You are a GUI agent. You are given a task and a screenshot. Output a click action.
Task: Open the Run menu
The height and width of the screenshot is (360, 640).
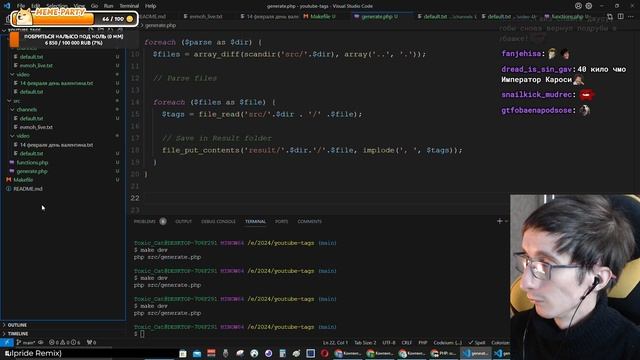pos(108,6)
